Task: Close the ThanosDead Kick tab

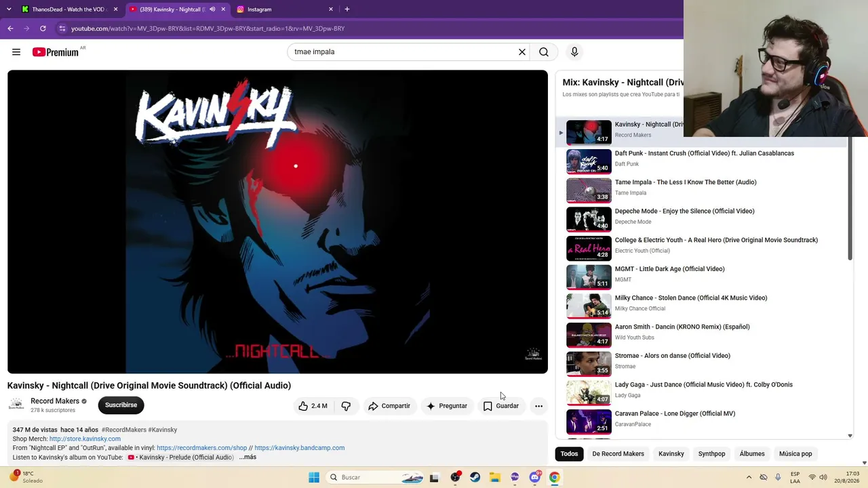Action: (116, 9)
